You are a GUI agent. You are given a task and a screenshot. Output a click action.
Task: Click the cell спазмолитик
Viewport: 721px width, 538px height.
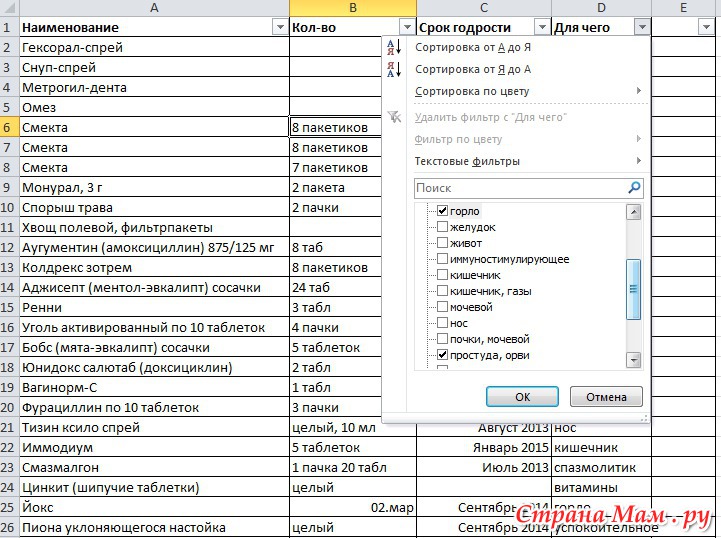[601, 467]
